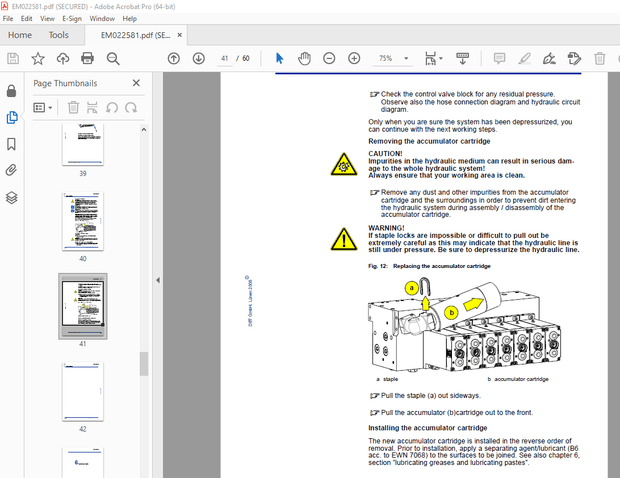This screenshot has width=620, height=478.
Task: Click the Save file icon
Action: (13, 59)
